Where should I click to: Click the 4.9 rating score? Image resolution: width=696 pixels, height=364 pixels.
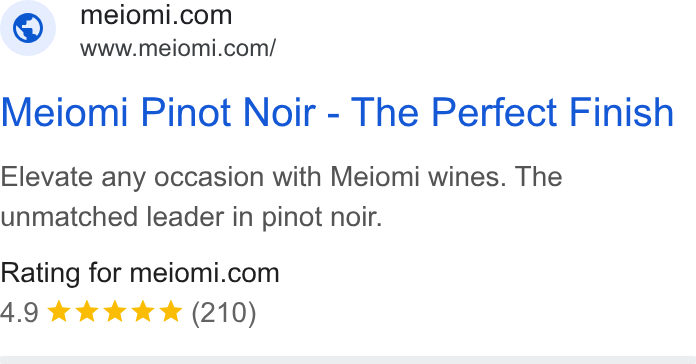click(20, 312)
